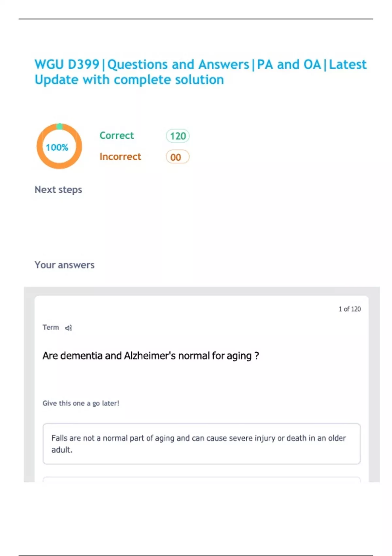Click the 'Give this one a go later!' message
The width and height of the screenshot is (392, 556).
pyautogui.click(x=81, y=403)
